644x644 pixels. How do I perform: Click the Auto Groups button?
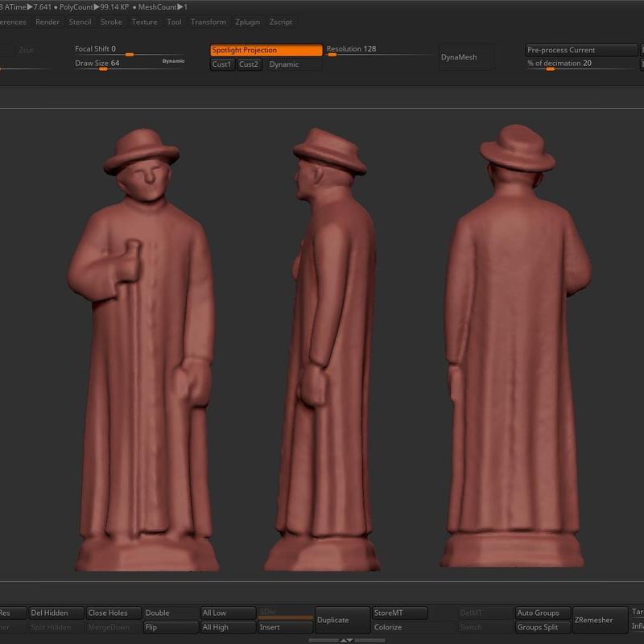pyautogui.click(x=542, y=613)
